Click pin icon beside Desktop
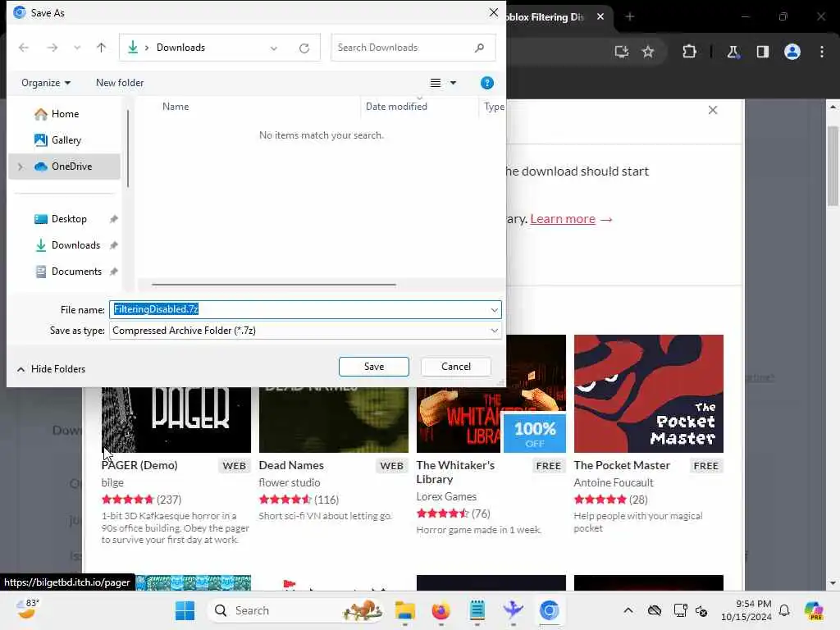 (x=113, y=219)
